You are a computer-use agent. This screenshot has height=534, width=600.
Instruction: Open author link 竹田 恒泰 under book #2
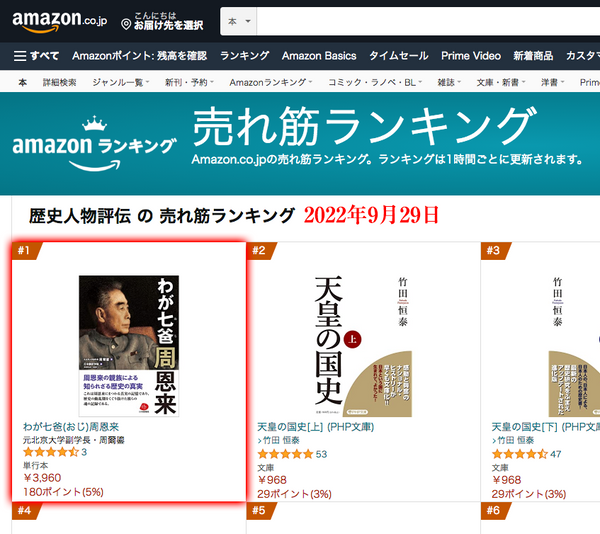[281, 440]
